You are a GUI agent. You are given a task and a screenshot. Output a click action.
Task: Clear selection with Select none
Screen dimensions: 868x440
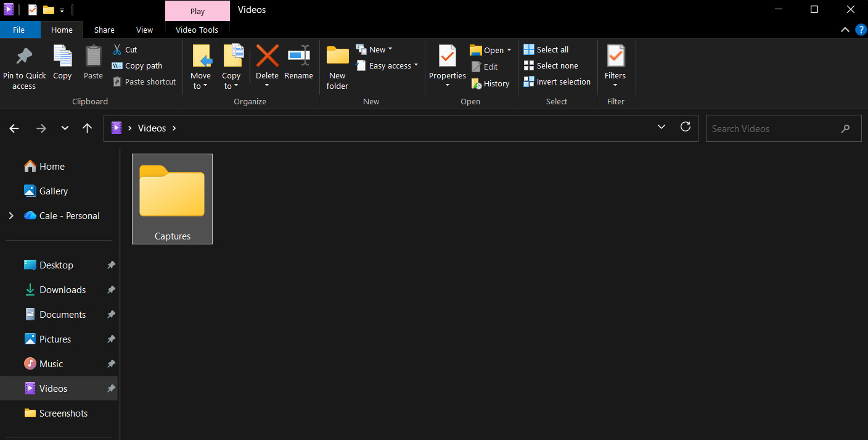click(x=551, y=65)
